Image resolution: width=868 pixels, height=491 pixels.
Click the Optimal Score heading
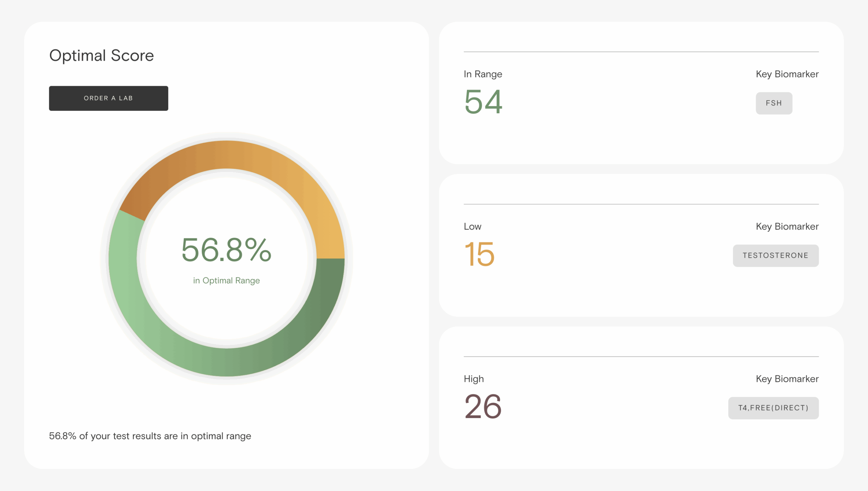pyautogui.click(x=101, y=55)
